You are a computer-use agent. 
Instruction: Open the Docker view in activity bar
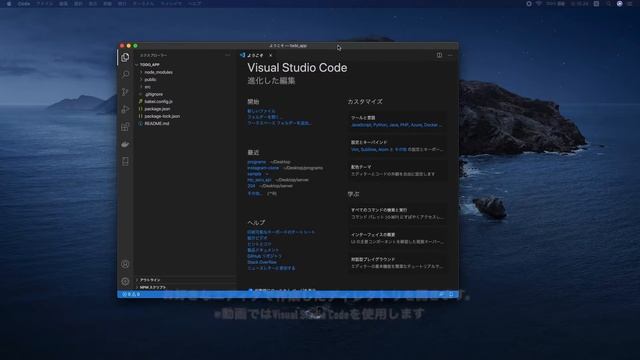pyautogui.click(x=125, y=144)
